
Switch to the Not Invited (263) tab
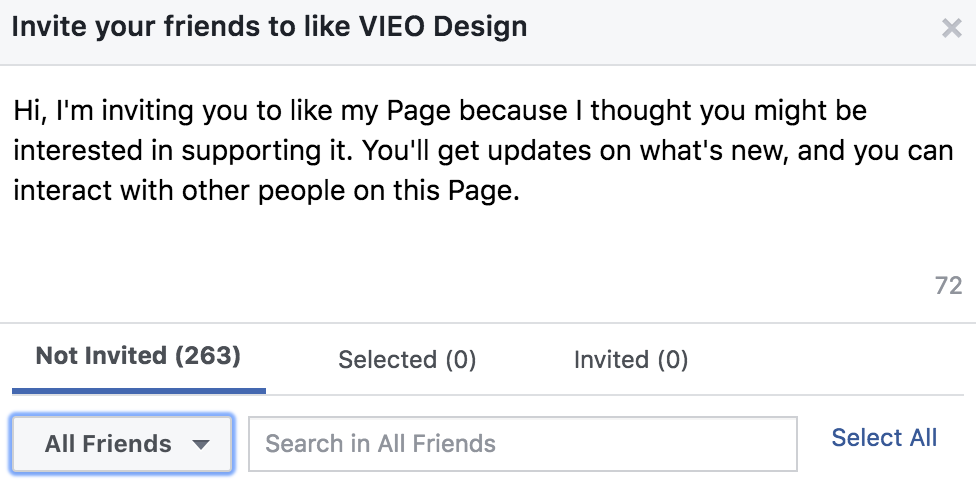(x=138, y=356)
